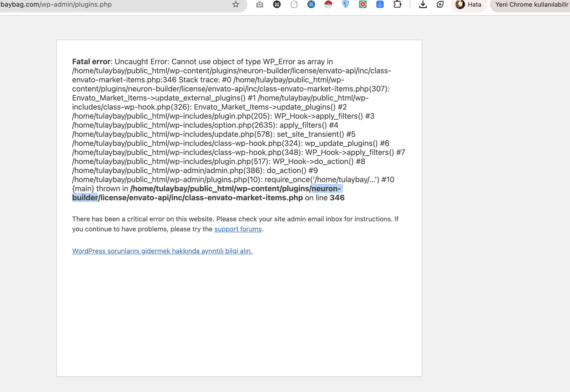The width and height of the screenshot is (570, 392).
Task: Click the address bar URL plugins.php
Action: pyautogui.click(x=56, y=5)
